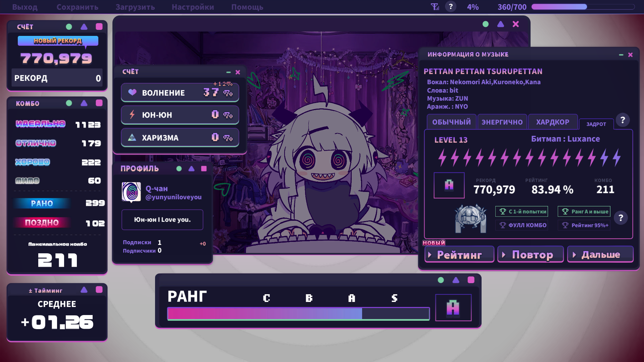Close the Информация о музыке window
Viewport: 644px width, 362px height.
point(631,55)
